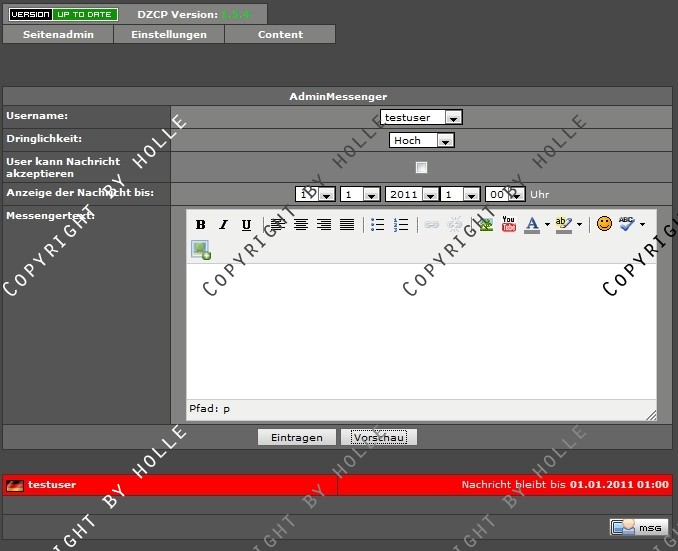Insert a bulleted list
The height and width of the screenshot is (551, 678).
[378, 225]
